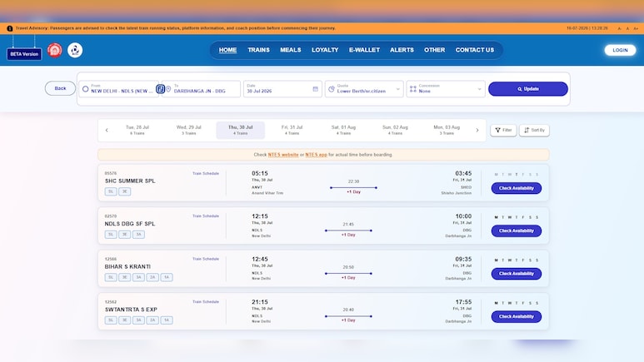The height and width of the screenshot is (362, 644).
Task: Click the BETA Version badge
Action: 24,54
